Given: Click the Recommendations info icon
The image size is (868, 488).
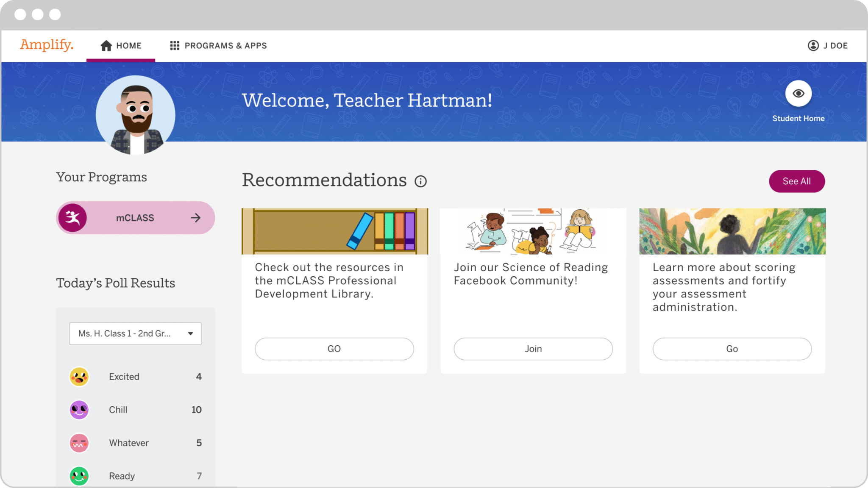Looking at the screenshot, I should pos(420,181).
